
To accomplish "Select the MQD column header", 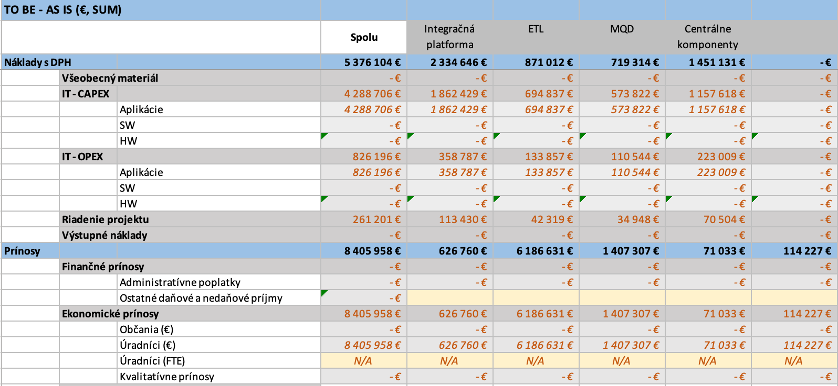I will point(622,37).
